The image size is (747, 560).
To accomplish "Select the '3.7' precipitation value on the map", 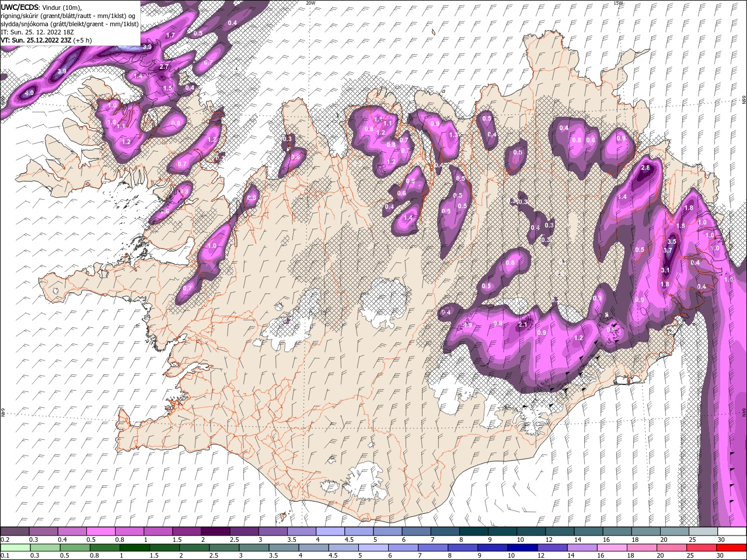I will pyautogui.click(x=668, y=251).
